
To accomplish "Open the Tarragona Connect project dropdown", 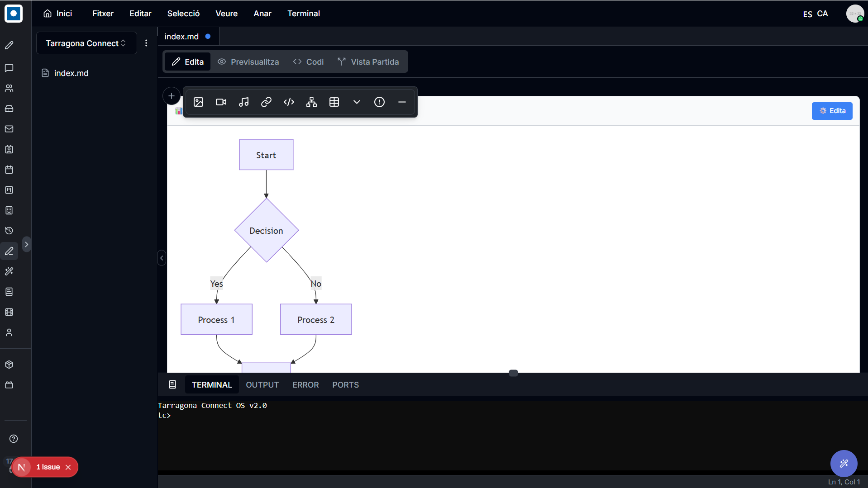I will point(86,43).
